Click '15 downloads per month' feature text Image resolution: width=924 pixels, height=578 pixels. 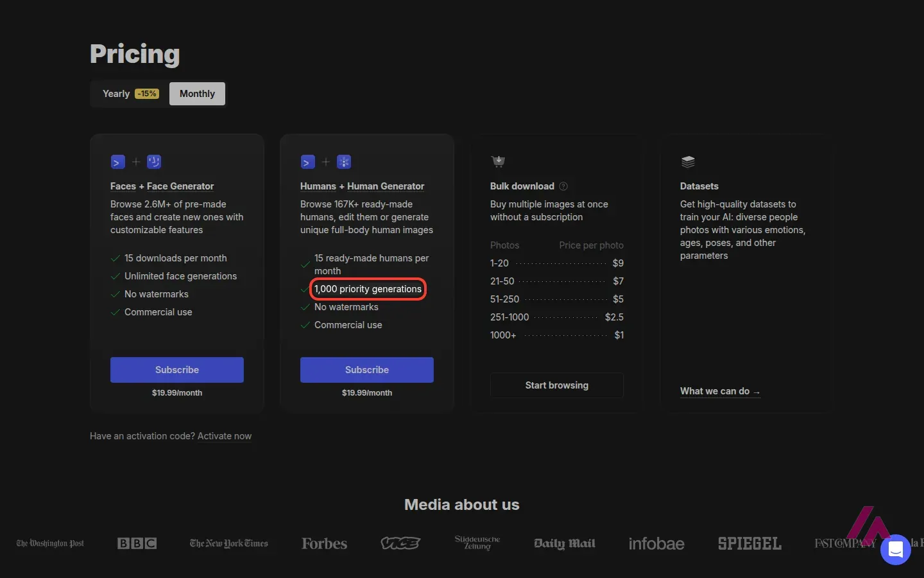pos(176,258)
